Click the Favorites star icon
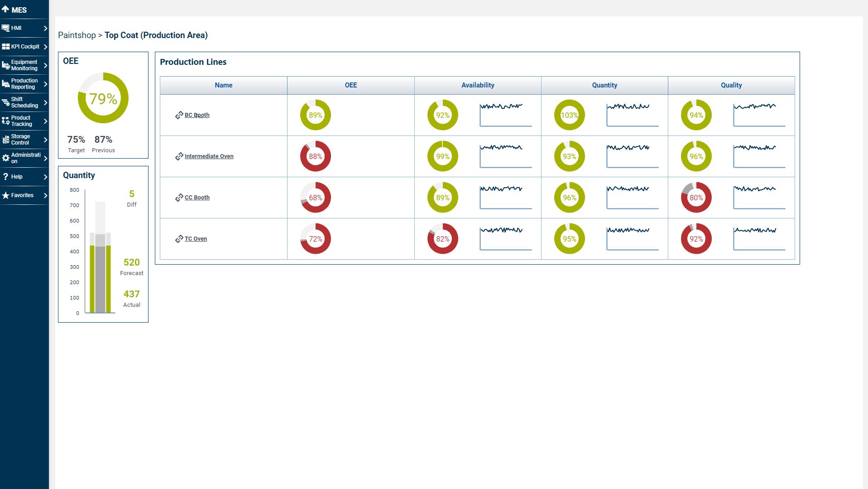This screenshot has height=489, width=868. pyautogui.click(x=5, y=195)
